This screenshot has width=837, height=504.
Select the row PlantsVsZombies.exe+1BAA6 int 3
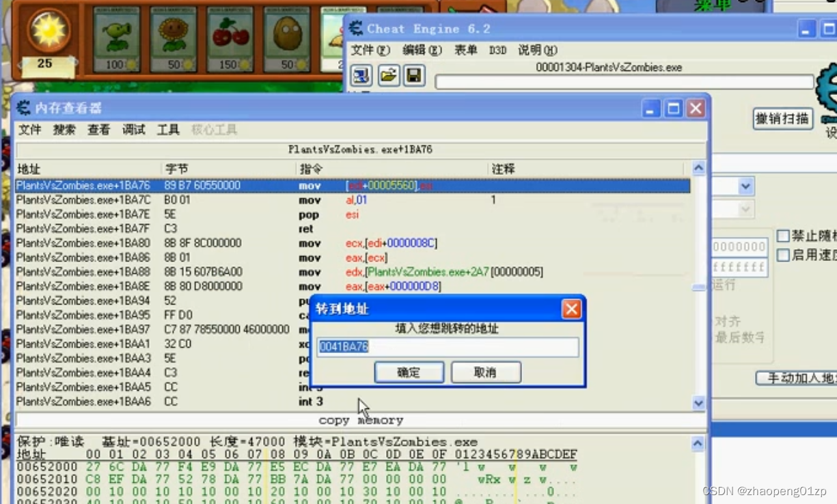coord(353,402)
